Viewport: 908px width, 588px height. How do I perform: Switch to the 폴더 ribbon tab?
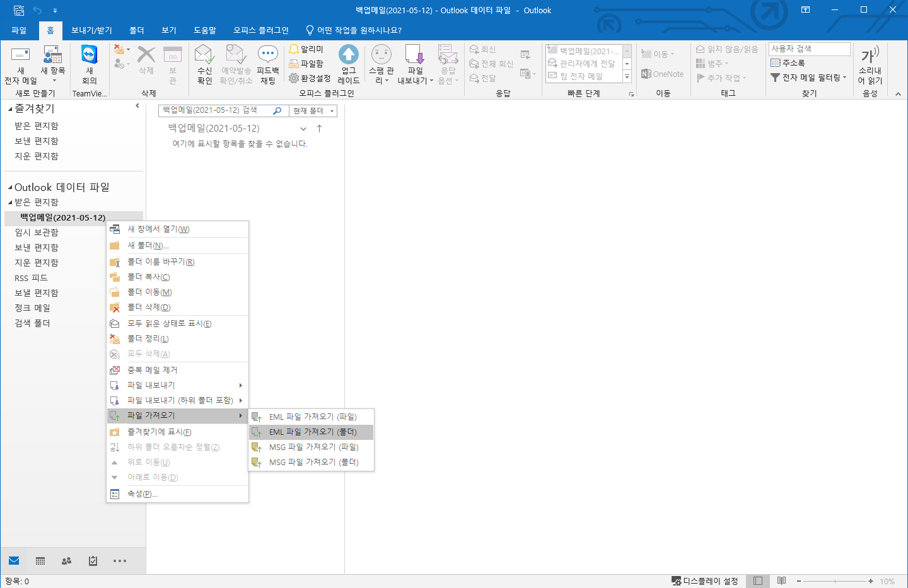[x=137, y=30]
